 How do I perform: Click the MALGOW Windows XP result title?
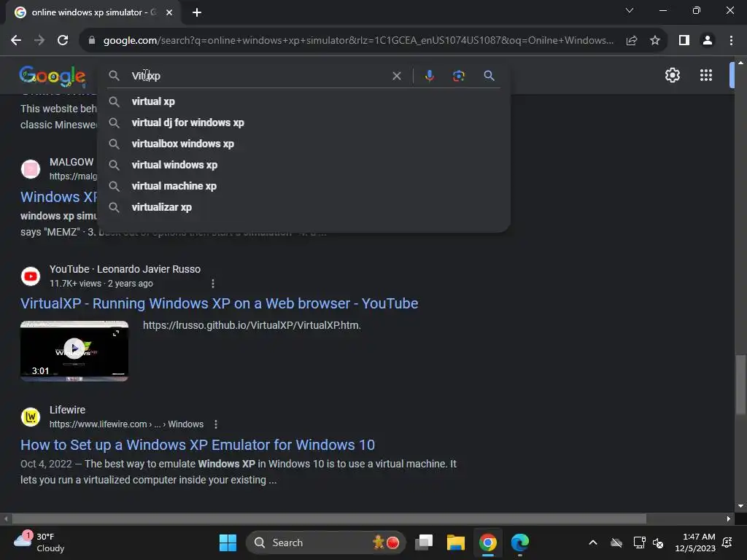point(58,197)
